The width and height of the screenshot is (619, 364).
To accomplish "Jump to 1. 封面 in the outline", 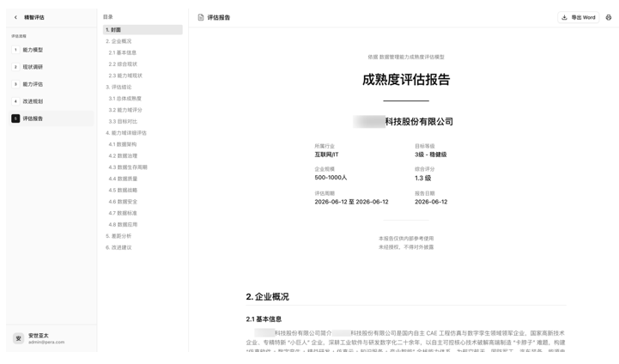I will pyautogui.click(x=143, y=29).
